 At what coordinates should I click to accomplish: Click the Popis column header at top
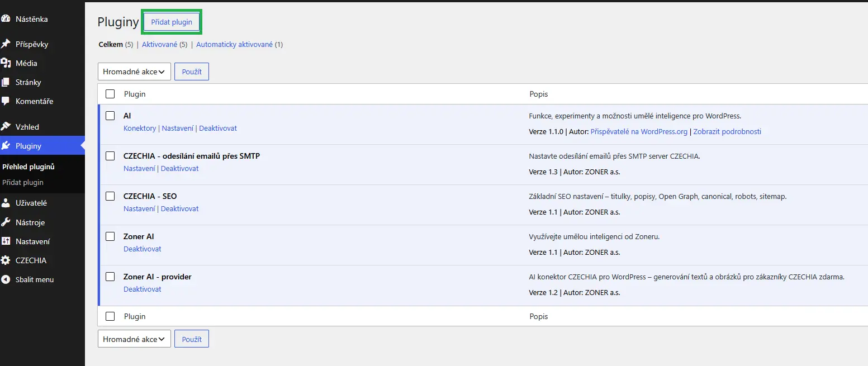pos(539,94)
